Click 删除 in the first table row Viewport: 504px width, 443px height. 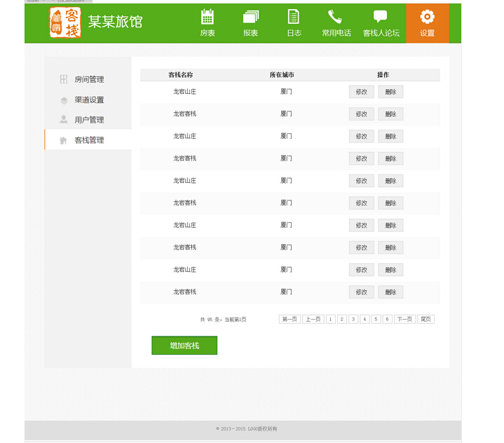coord(390,92)
